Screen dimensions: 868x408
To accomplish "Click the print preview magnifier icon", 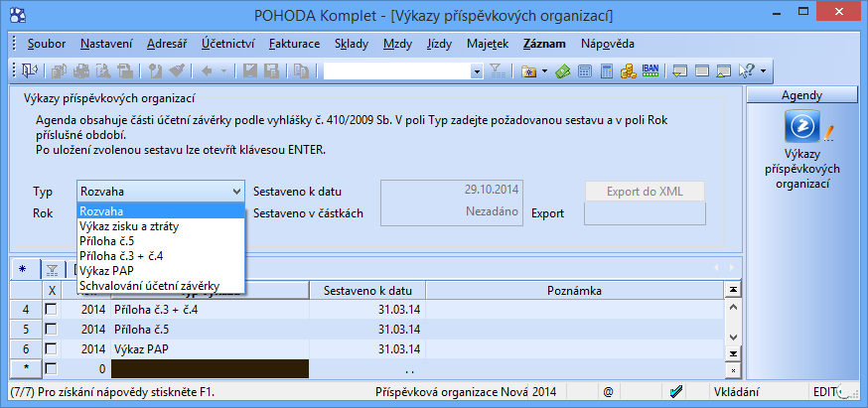I will click(x=103, y=70).
